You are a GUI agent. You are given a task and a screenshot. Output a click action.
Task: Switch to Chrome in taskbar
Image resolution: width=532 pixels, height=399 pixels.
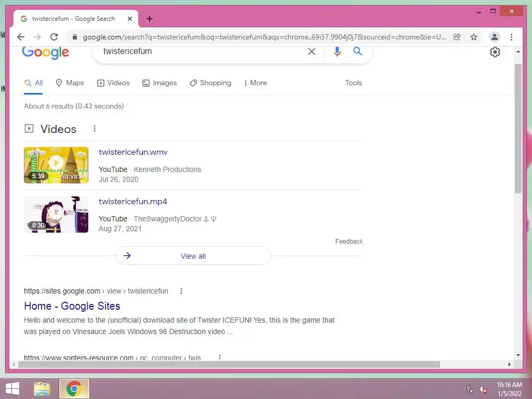tap(74, 389)
